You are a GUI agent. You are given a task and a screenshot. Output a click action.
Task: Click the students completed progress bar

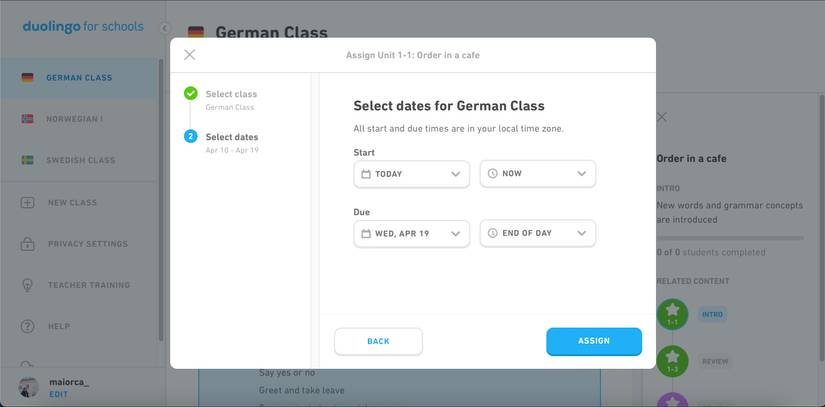(729, 238)
